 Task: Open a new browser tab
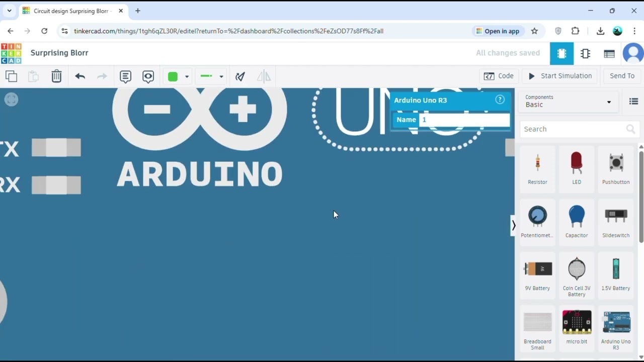tap(137, 11)
